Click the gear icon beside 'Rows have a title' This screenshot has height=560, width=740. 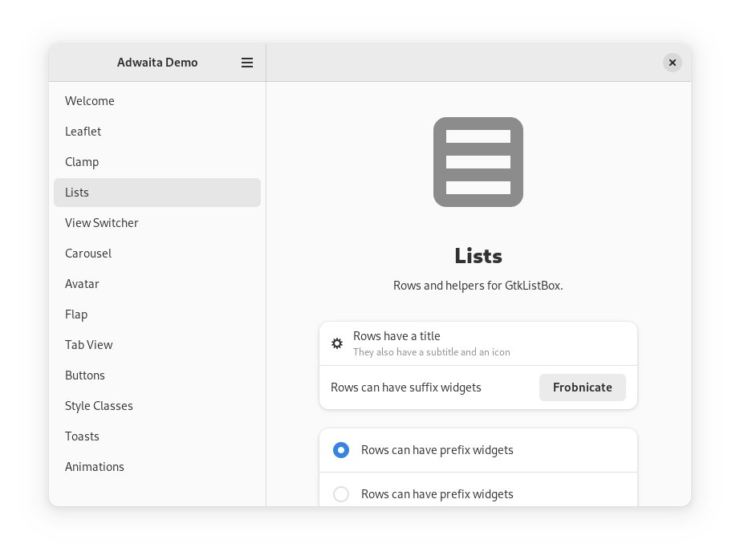(337, 343)
